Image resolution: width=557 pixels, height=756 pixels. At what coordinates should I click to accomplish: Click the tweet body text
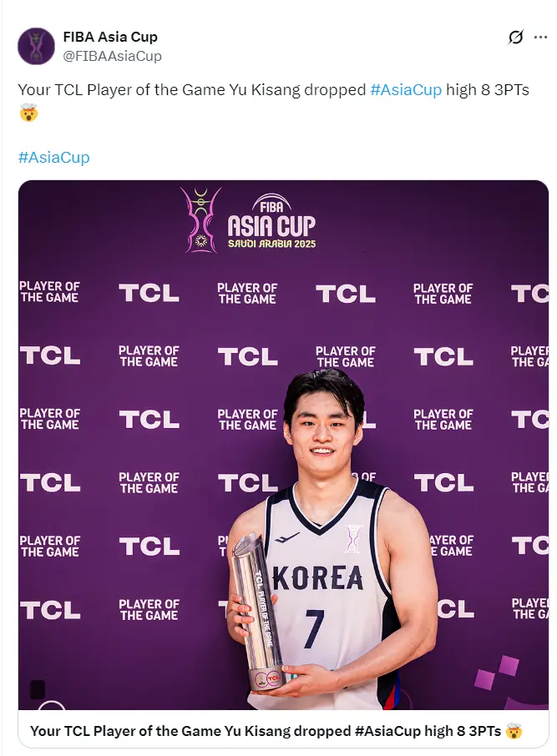point(251,92)
